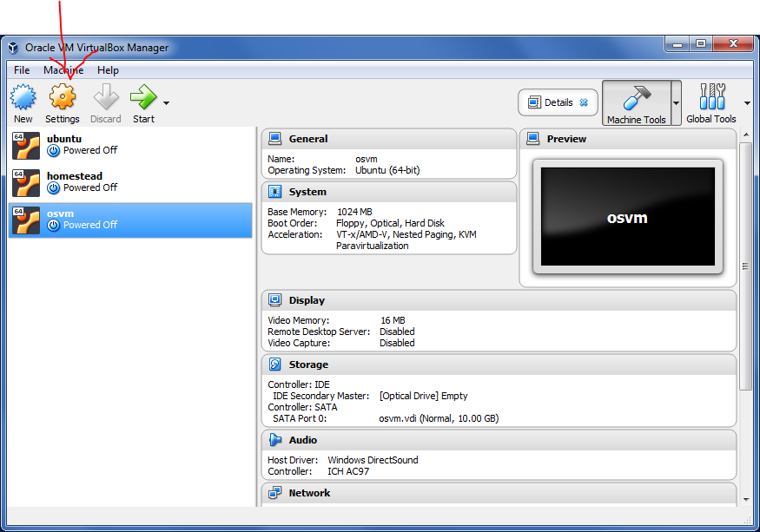760x532 pixels.
Task: Click Storage section disk icon
Action: [274, 364]
